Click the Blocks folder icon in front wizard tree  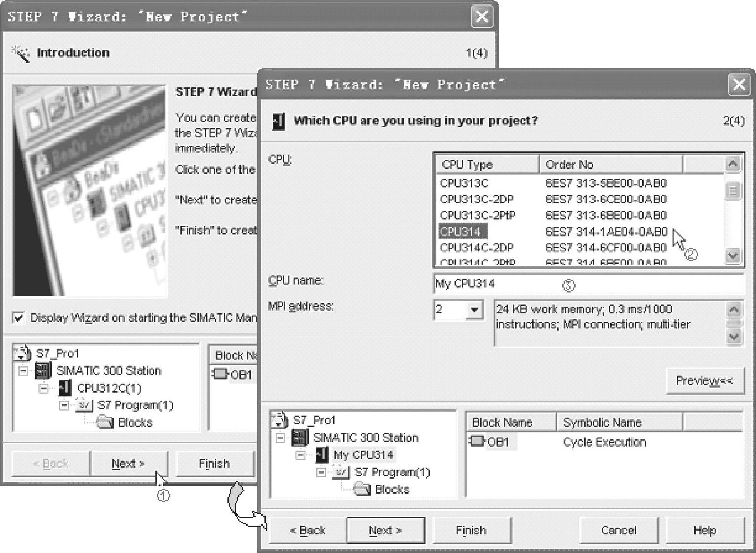point(362,489)
